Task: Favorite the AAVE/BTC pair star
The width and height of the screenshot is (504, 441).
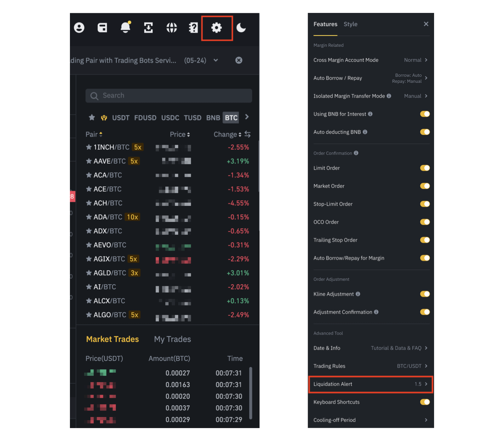Action: [x=89, y=161]
